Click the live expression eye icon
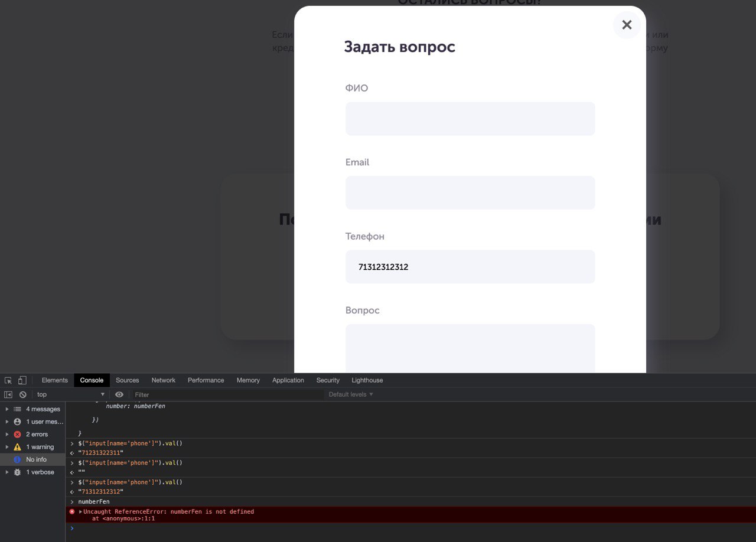This screenshot has width=756, height=542. (x=119, y=394)
